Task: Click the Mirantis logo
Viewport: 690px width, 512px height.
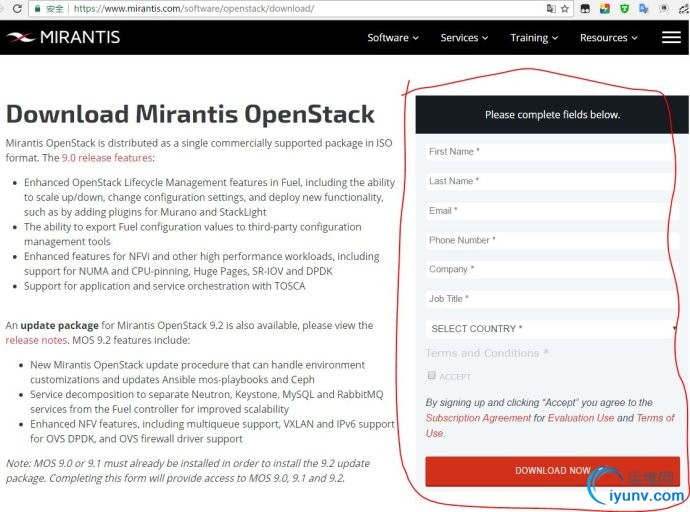Action: coord(63,37)
